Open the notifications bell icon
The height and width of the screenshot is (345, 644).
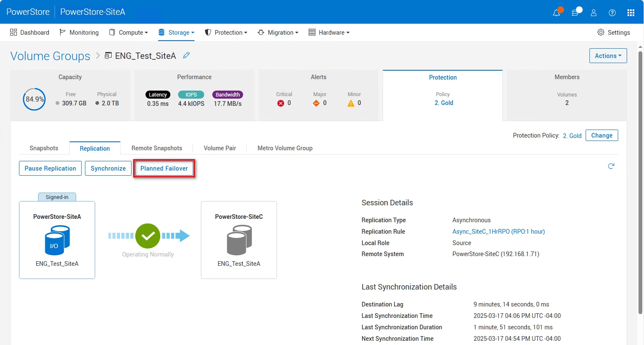click(x=556, y=13)
